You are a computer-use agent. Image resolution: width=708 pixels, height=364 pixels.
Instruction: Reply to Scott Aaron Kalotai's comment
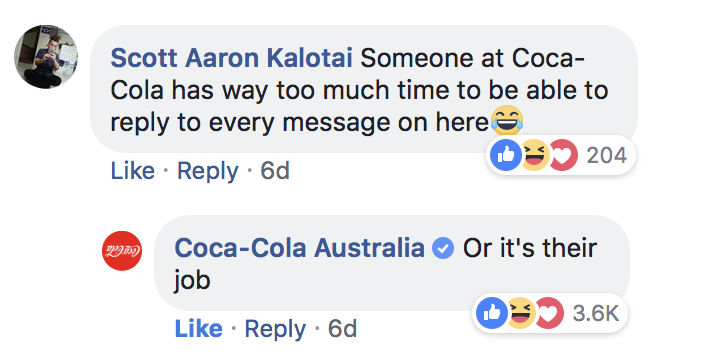[208, 172]
